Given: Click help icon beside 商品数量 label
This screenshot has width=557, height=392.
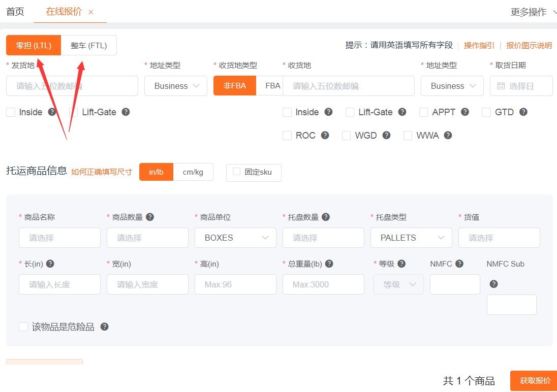Looking at the screenshot, I should 150,217.
